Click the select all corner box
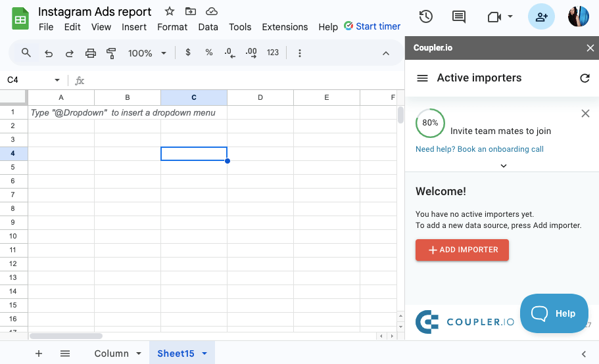This screenshot has height=364, width=599. (13, 97)
